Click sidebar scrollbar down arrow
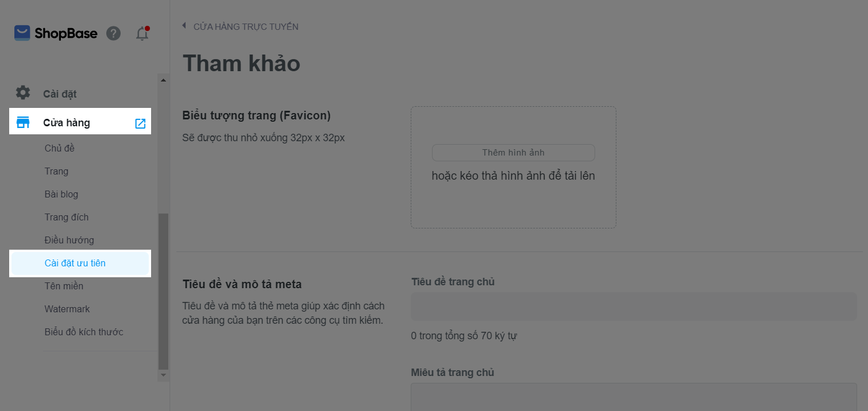Image resolution: width=868 pixels, height=411 pixels. [x=164, y=375]
